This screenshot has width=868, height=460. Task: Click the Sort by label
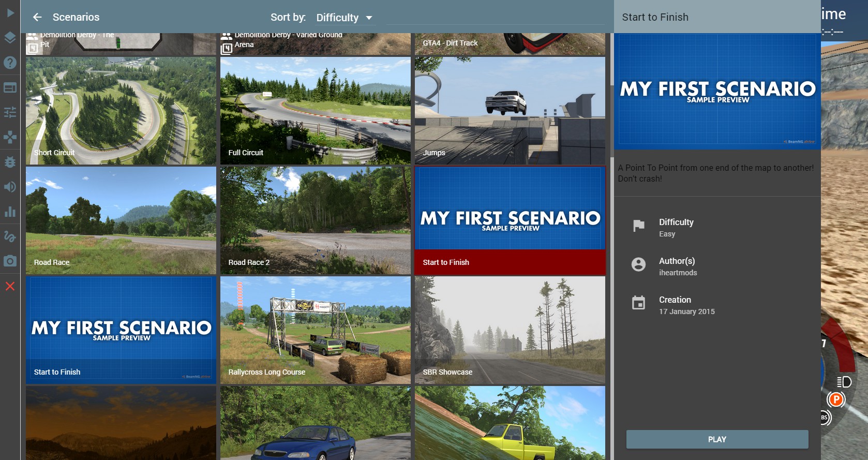[288, 17]
